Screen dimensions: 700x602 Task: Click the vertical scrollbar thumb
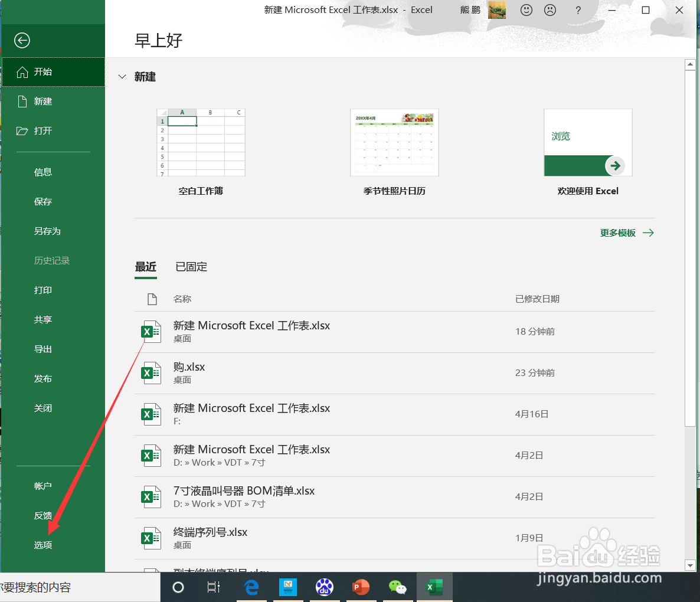(690, 248)
